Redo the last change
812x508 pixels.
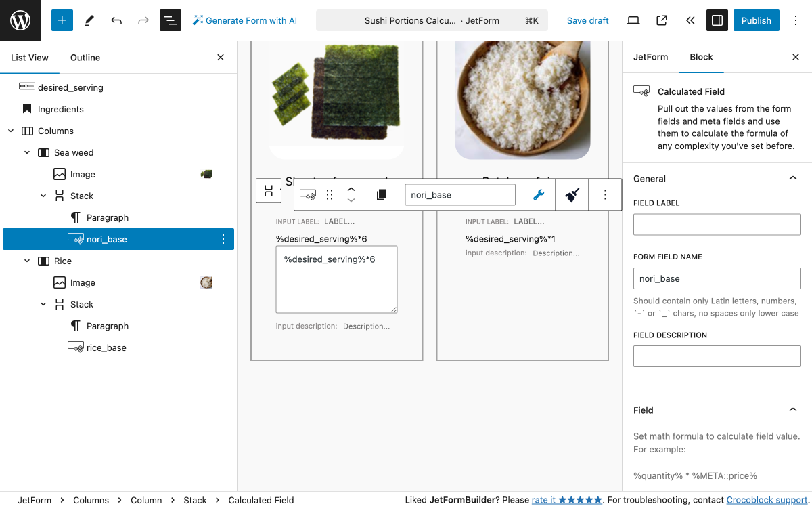143,20
